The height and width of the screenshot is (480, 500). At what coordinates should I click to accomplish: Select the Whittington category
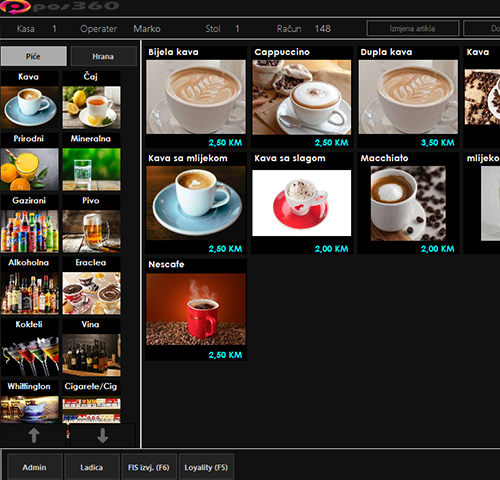click(30, 402)
